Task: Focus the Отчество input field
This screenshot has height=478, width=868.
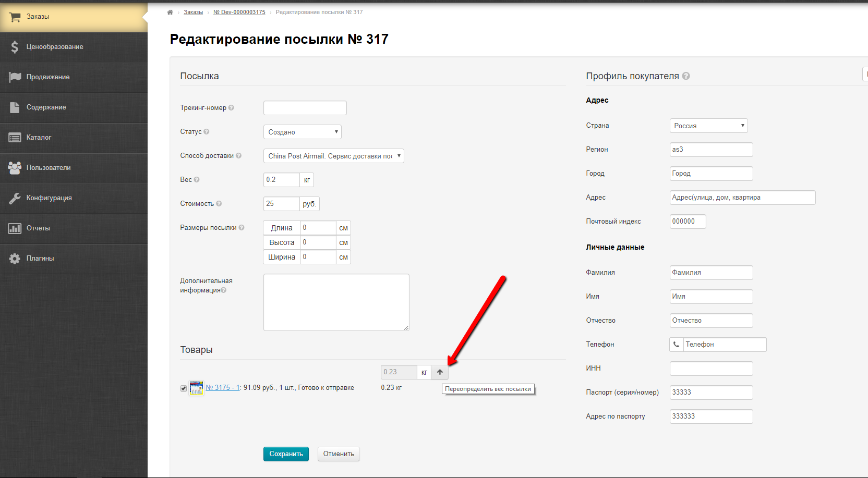Action: pos(712,321)
